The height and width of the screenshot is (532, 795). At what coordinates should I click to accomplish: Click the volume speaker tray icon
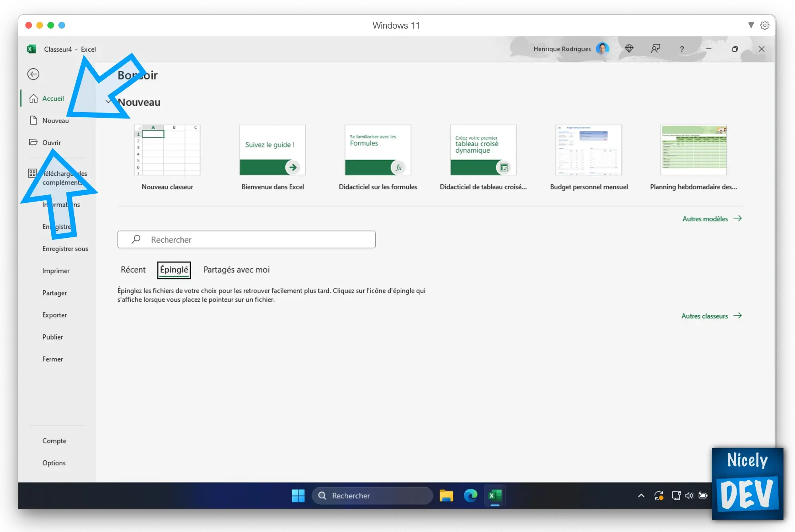click(689, 495)
